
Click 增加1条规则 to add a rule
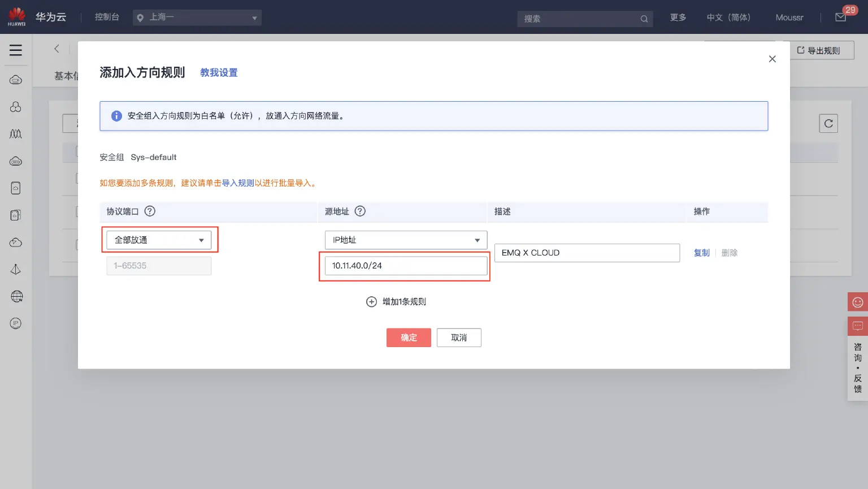(397, 302)
